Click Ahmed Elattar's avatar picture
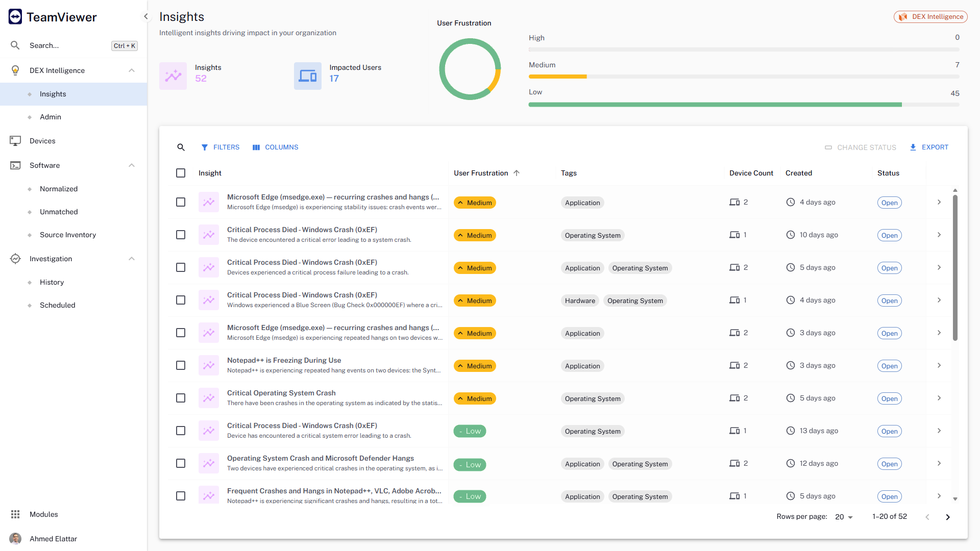 coord(15,539)
